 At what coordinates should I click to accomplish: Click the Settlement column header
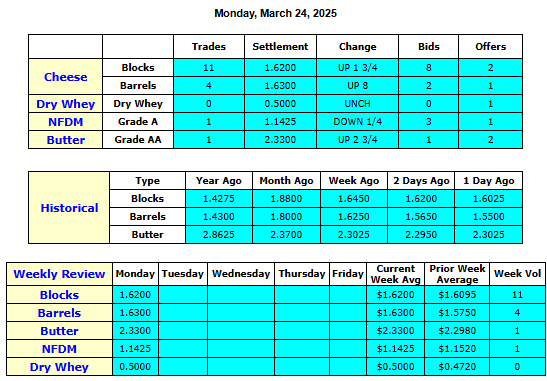(x=280, y=46)
